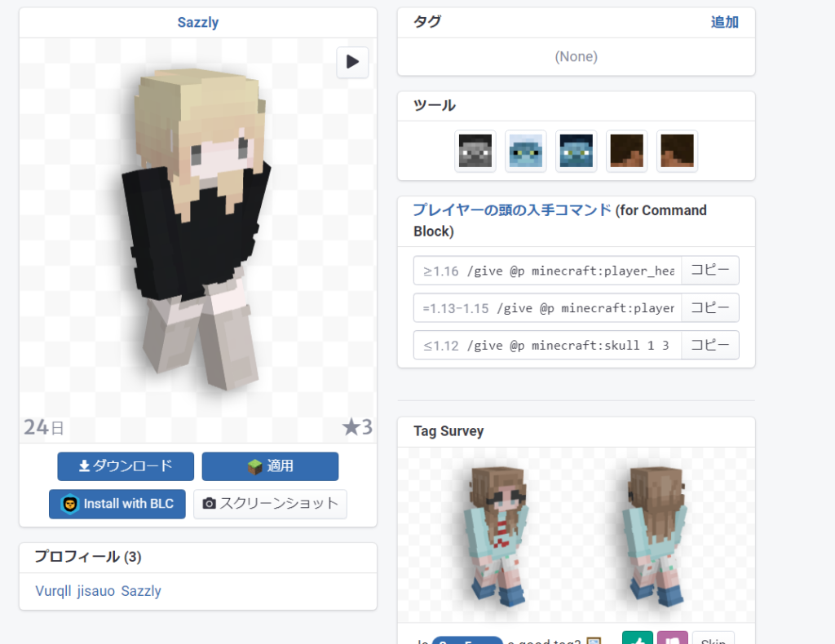Select the first brown head tool icon
835x644 pixels.
point(627,151)
